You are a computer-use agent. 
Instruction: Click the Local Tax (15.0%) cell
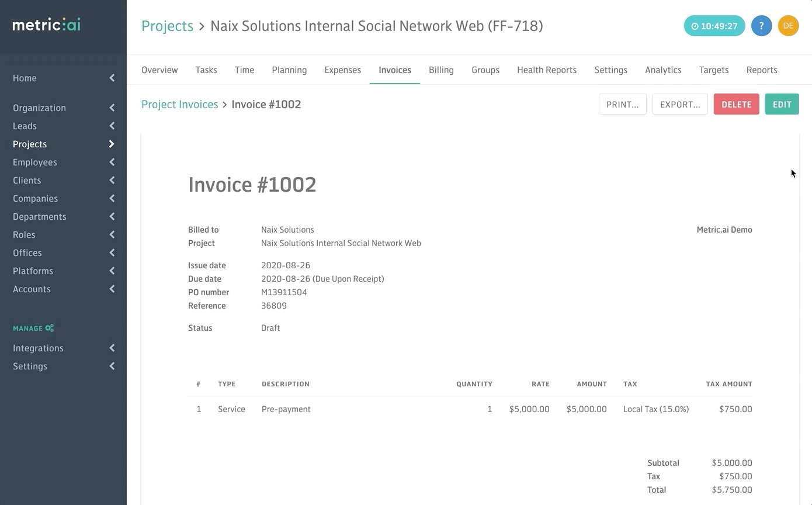[x=656, y=409]
